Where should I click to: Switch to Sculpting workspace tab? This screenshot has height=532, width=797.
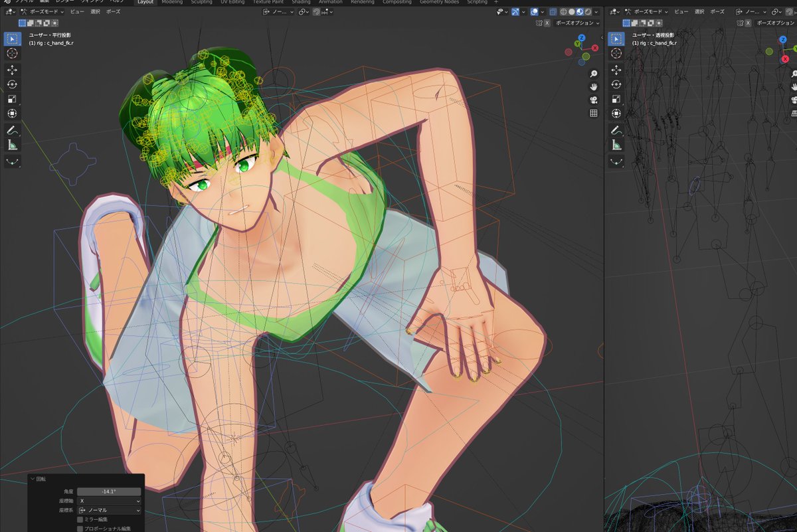click(202, 2)
